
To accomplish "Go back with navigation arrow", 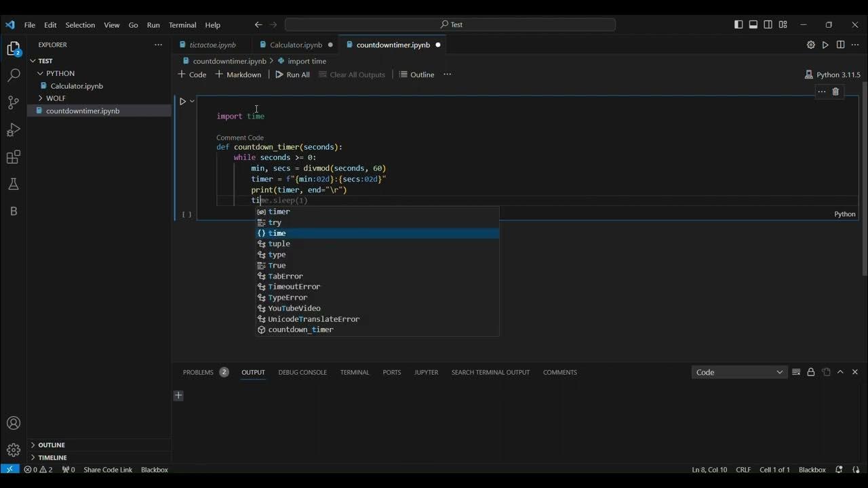I will [258, 24].
